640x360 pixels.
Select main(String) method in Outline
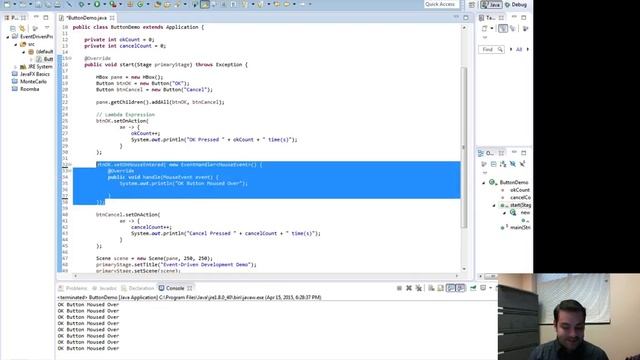[x=516, y=228]
